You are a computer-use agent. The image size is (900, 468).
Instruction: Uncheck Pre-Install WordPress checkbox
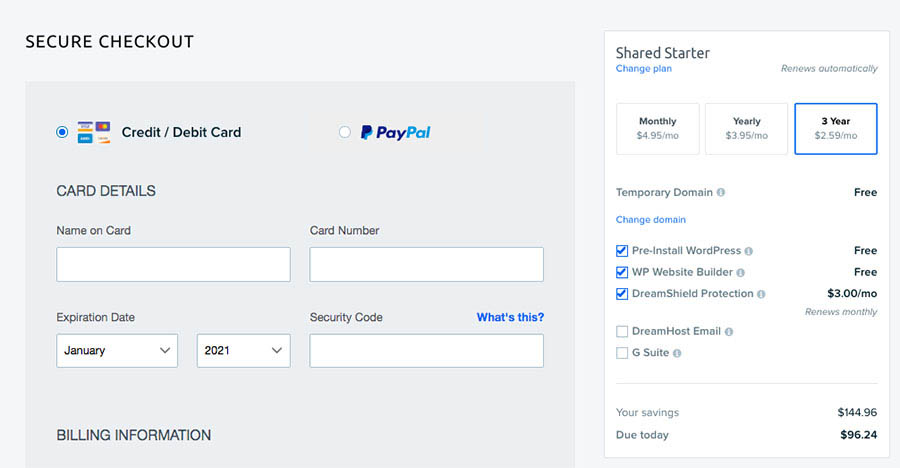(622, 250)
